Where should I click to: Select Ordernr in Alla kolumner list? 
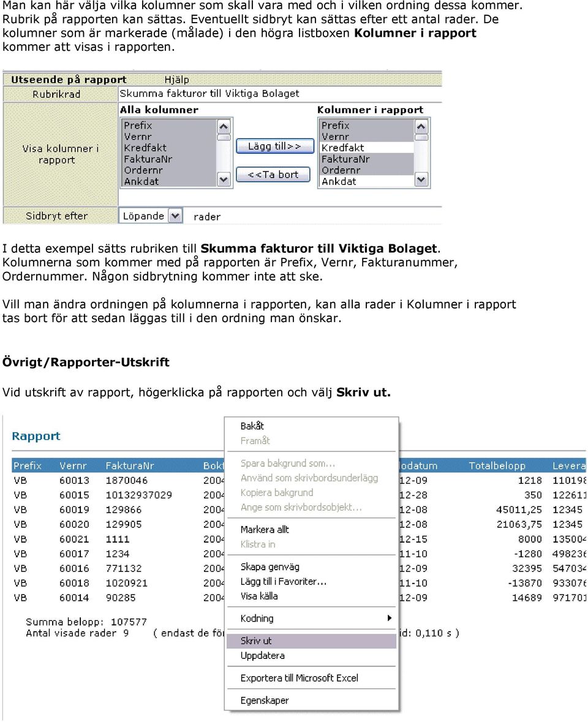170,170
